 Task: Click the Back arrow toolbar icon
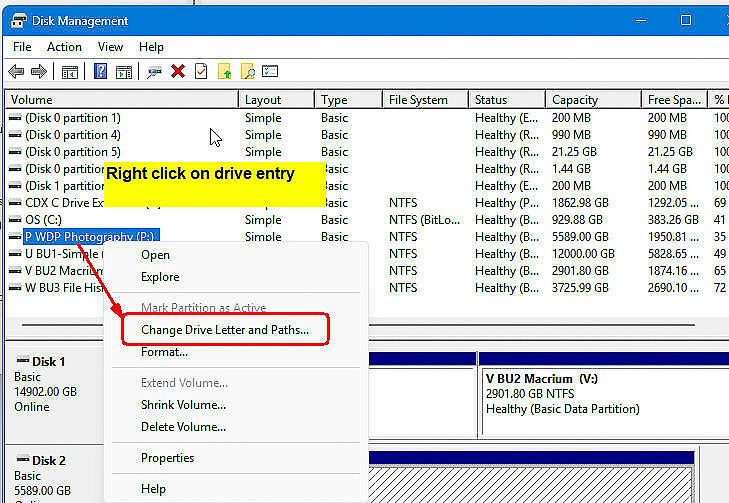16,72
